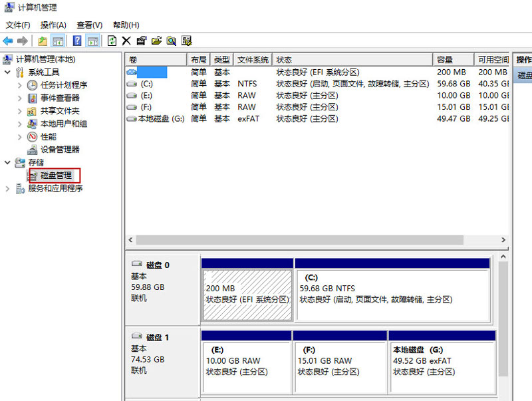
Task: Sort by the 文件系统 column header
Action: pos(253,60)
